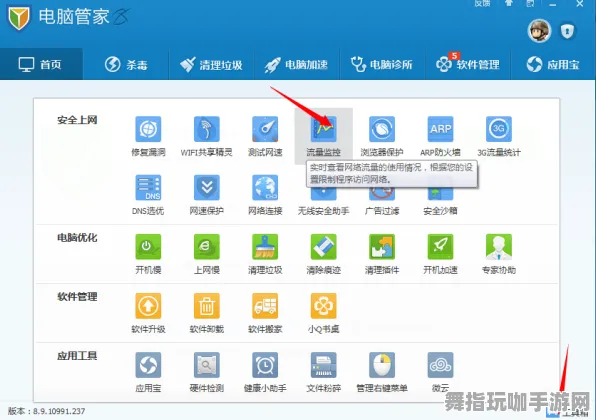
Task: Click the 电脑管家 logo shield
Action: click(x=19, y=18)
